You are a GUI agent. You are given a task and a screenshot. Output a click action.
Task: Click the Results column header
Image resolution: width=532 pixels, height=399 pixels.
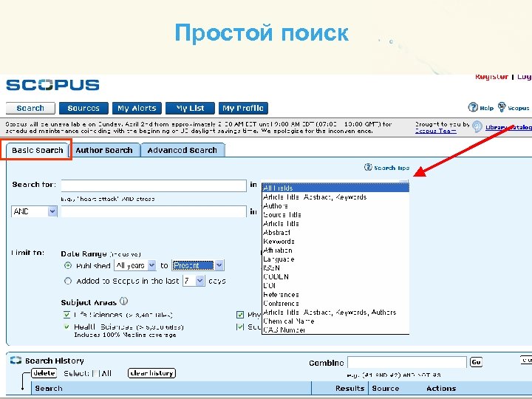tap(349, 389)
